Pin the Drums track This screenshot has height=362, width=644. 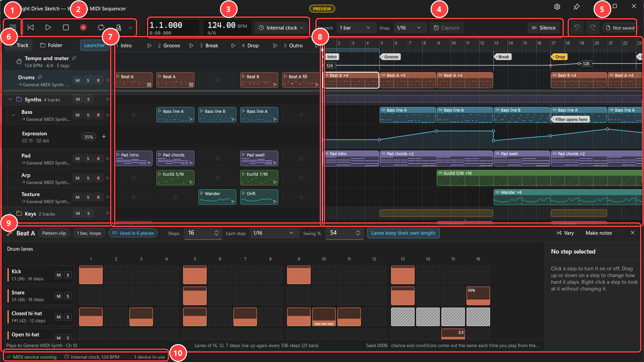40,77
